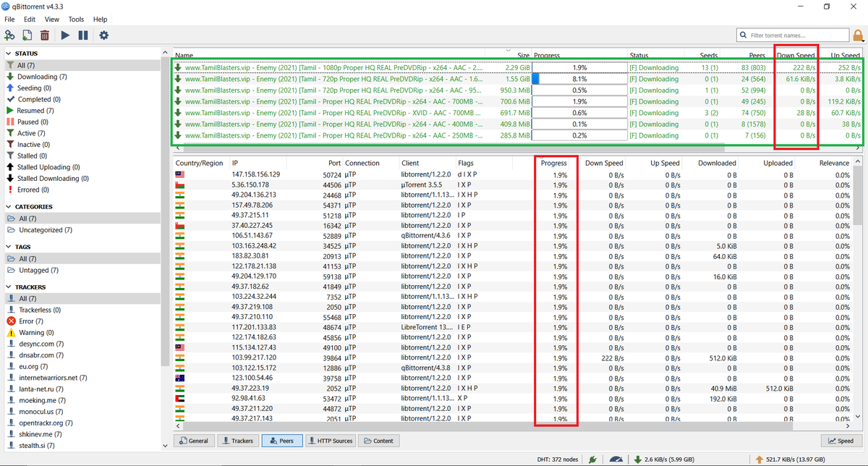The height and width of the screenshot is (466, 868).
Task: Select peer 117.201.133.83 LibreTorrent row
Action: (513, 327)
